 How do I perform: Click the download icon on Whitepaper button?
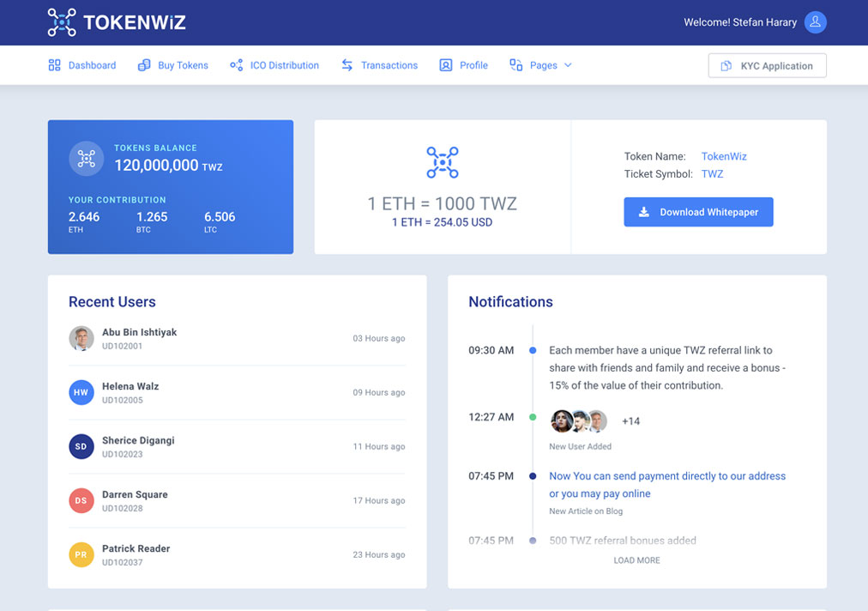[x=644, y=212]
